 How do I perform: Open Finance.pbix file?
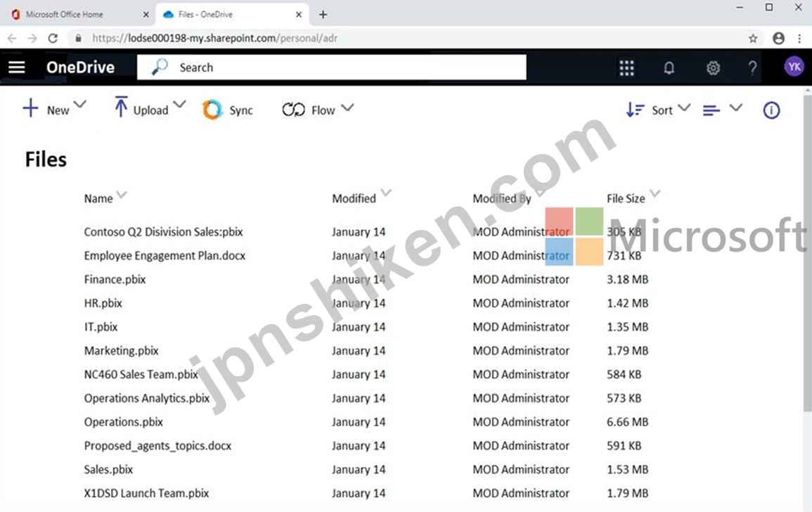click(x=115, y=279)
